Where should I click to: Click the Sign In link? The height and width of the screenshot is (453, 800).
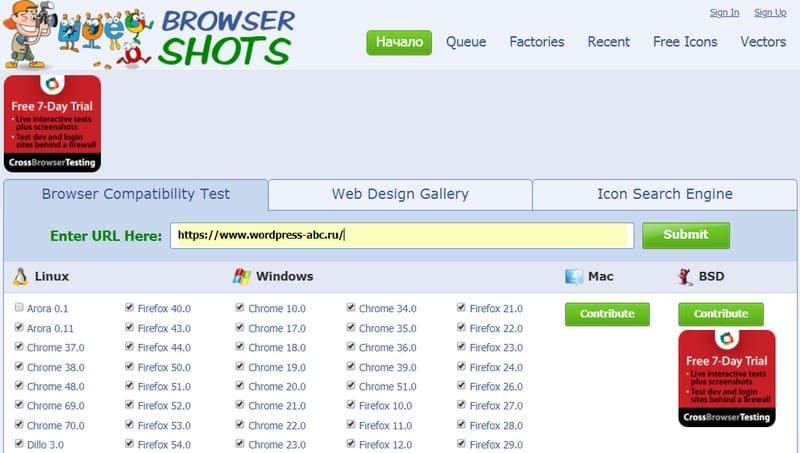(x=724, y=13)
